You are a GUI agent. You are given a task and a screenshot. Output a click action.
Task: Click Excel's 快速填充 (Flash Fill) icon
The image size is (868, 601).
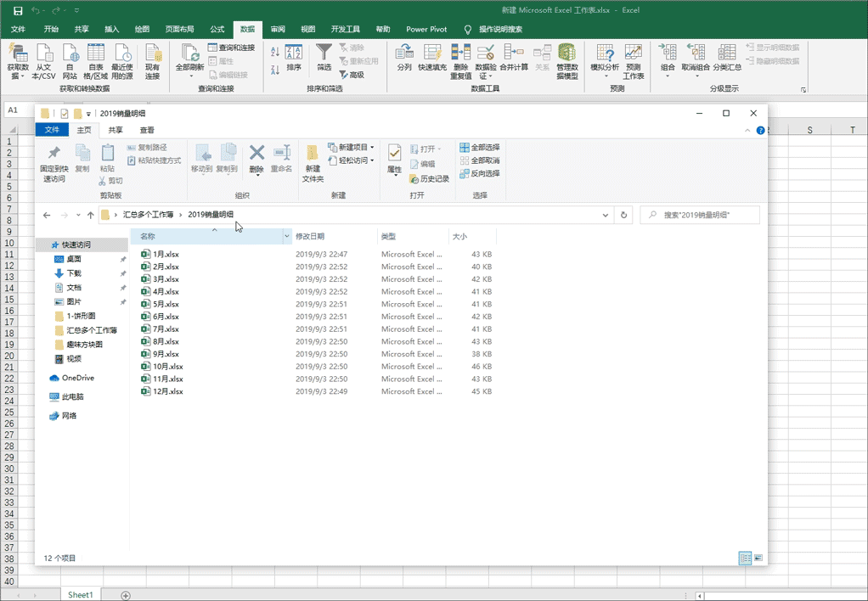tap(432, 53)
